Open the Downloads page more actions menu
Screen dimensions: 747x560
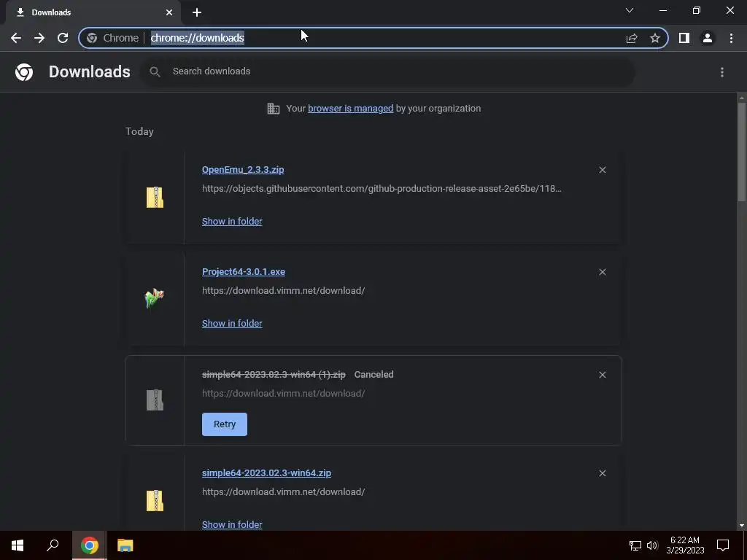point(722,72)
